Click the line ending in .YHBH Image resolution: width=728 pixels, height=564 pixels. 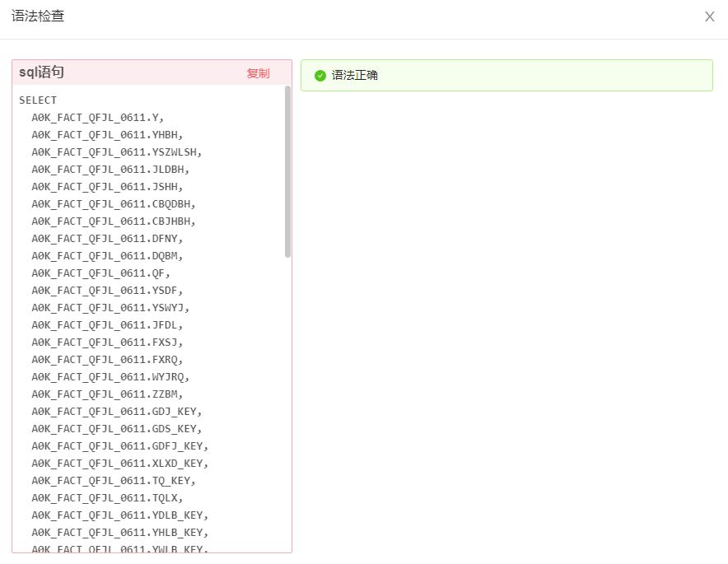pos(107,135)
